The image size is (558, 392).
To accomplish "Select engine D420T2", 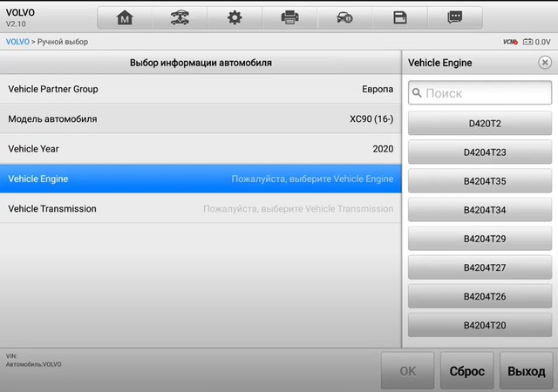I will click(480, 124).
